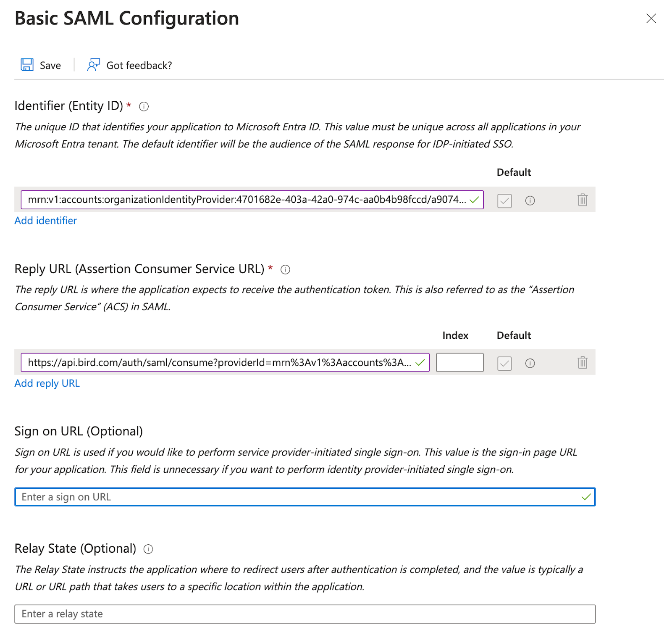
Task: Click Relay State info icon
Action: [x=148, y=549]
